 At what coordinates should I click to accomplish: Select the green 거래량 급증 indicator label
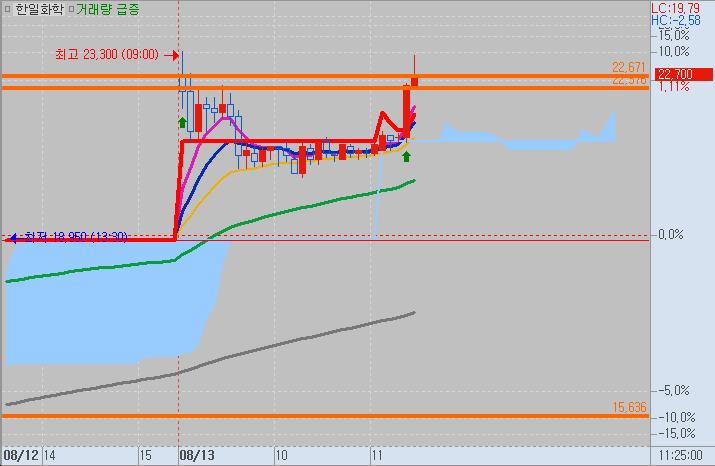point(108,9)
